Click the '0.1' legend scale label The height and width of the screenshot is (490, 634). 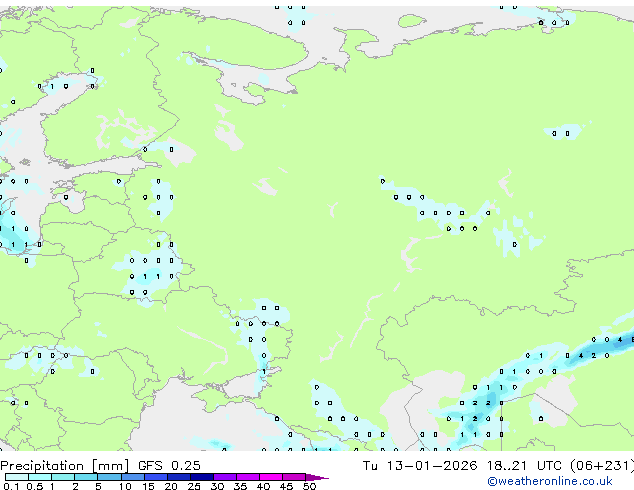coord(11,486)
